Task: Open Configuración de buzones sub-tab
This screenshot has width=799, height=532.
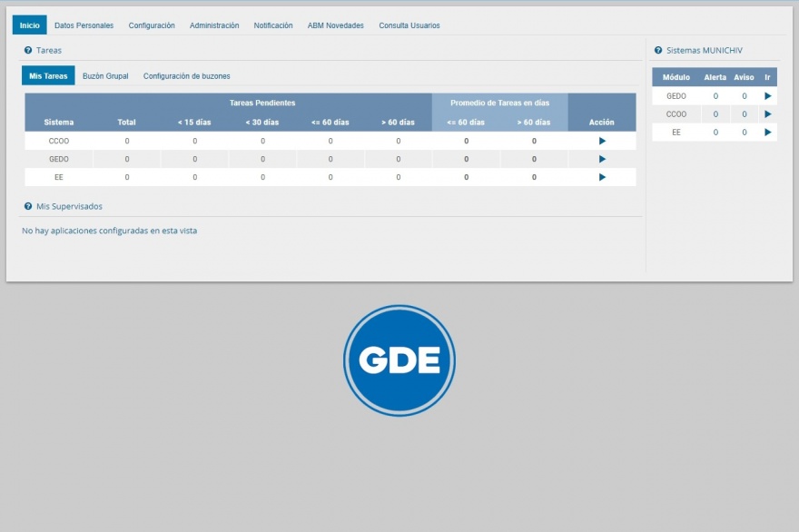Action: [x=186, y=76]
